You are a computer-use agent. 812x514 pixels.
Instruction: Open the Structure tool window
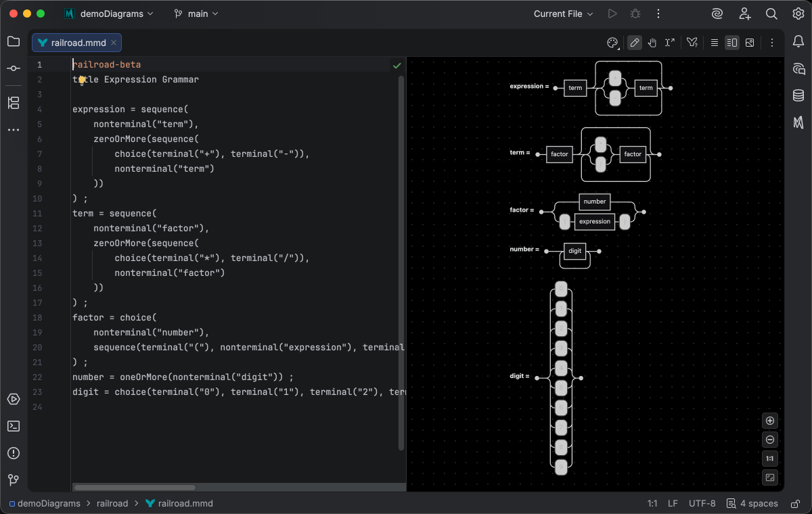click(x=14, y=103)
